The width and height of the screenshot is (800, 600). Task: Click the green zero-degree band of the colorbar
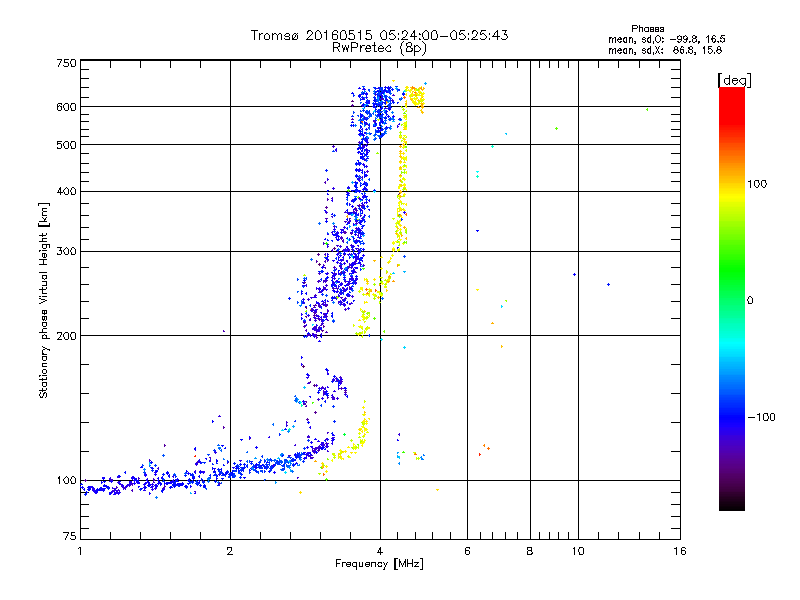point(732,300)
